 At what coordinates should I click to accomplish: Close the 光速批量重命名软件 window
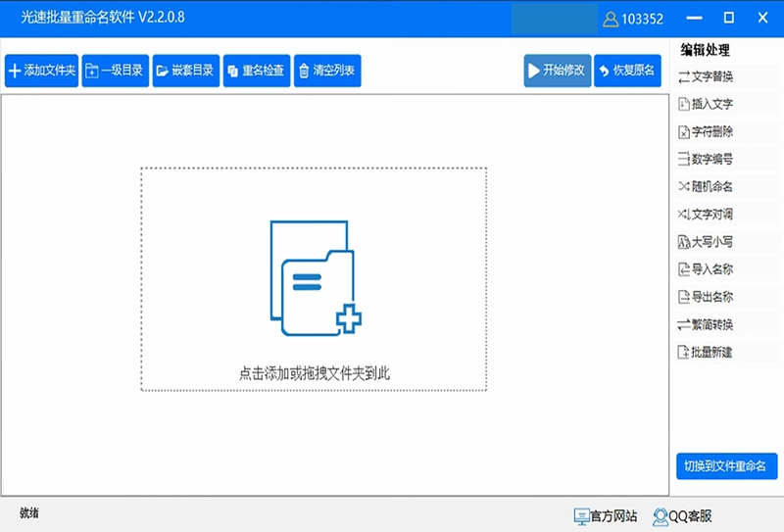pyautogui.click(x=762, y=18)
